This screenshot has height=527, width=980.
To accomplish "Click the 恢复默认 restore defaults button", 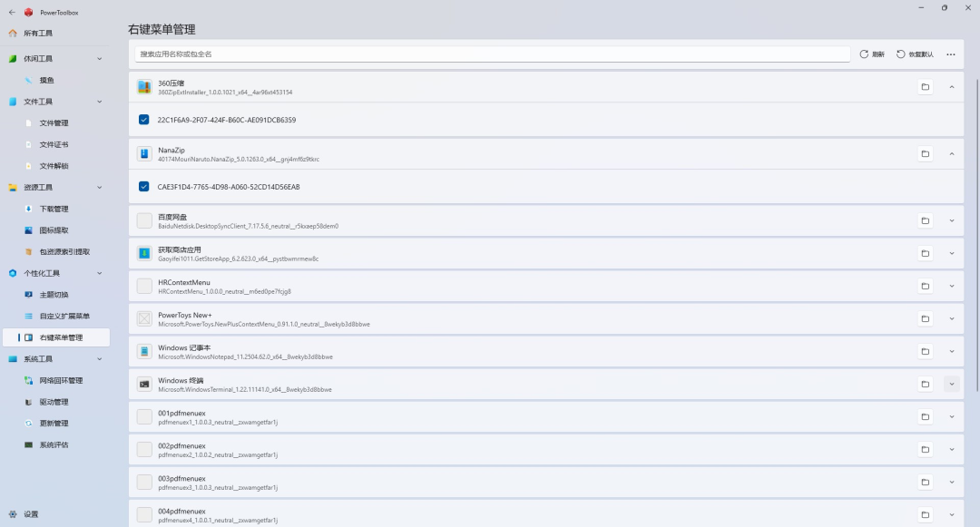I will pos(915,54).
